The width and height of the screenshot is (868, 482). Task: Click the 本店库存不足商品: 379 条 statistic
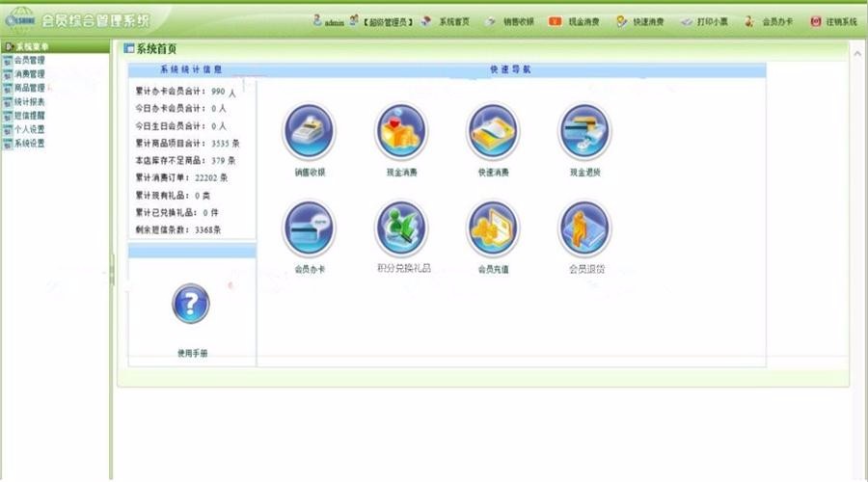pos(185,160)
